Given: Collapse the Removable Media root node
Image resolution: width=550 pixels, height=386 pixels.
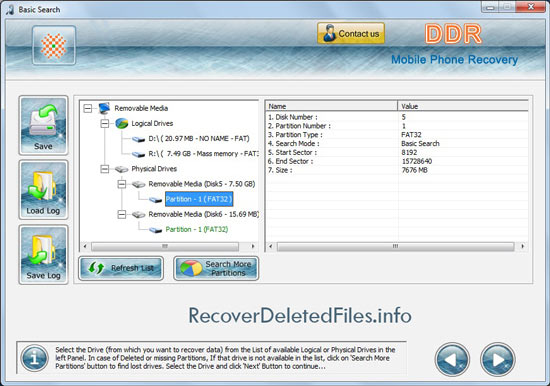Looking at the screenshot, I should (88, 108).
